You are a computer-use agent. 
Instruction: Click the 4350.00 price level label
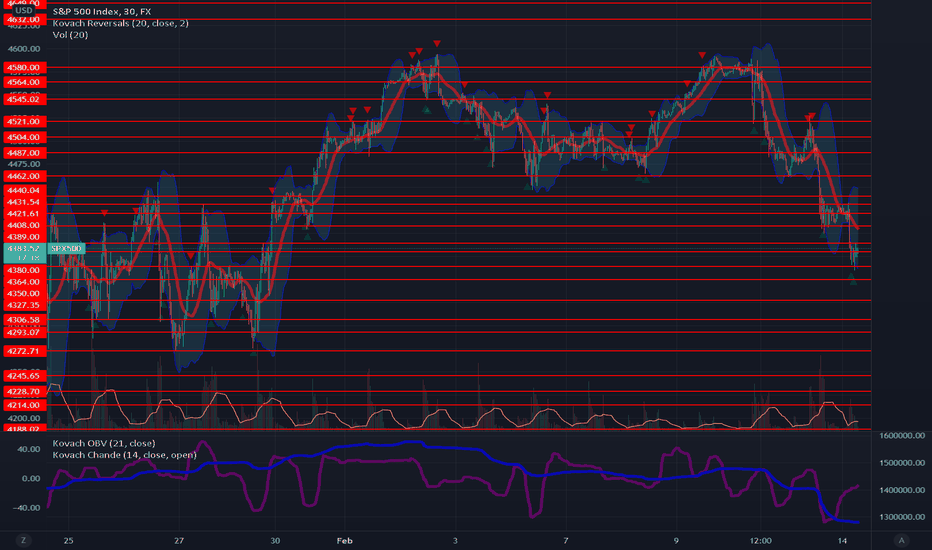point(24,293)
